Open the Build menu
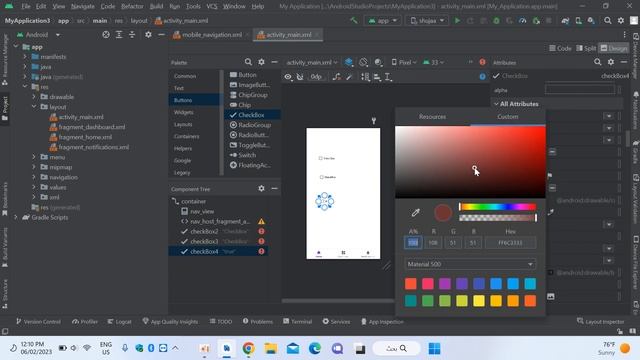Image resolution: width=640 pixels, height=360 pixels. click(156, 6)
